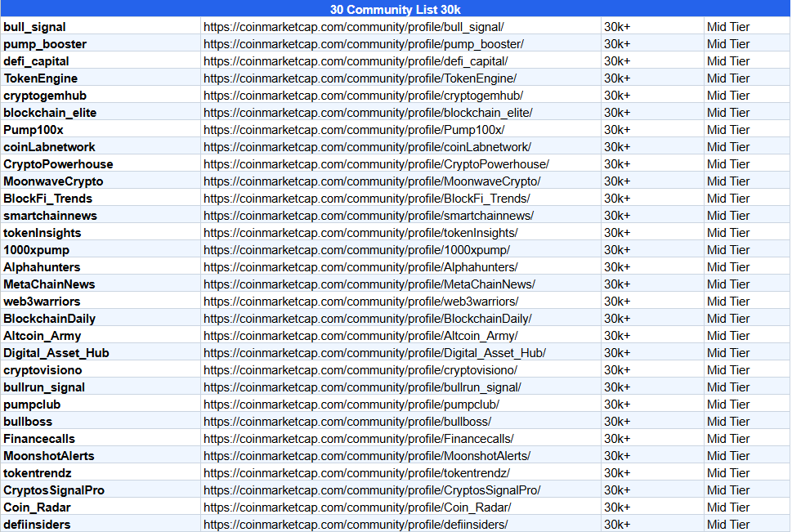The width and height of the screenshot is (792, 532).
Task: Open the bull_signal profile URL
Action: tap(354, 27)
